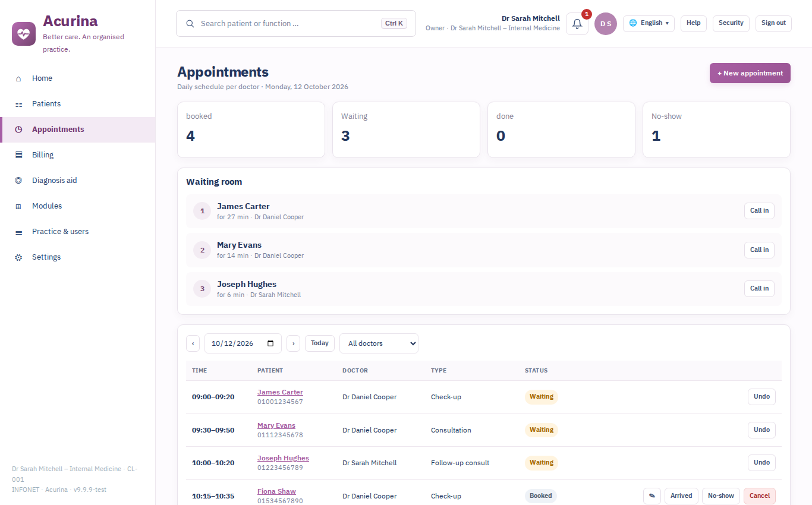Open the Joseph Hughes patient link
The height and width of the screenshot is (505, 812).
tap(283, 458)
